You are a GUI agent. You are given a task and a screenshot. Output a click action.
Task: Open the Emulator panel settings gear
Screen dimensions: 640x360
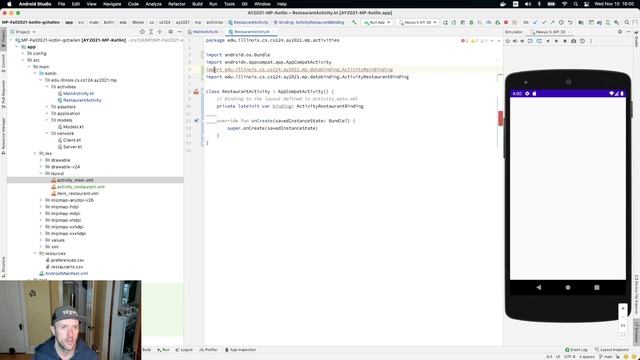620,32
